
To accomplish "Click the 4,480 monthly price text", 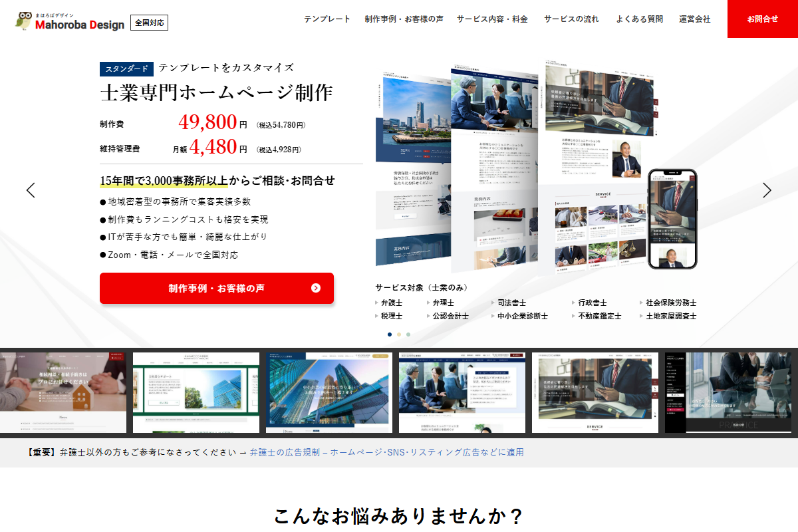I will 213,146.
